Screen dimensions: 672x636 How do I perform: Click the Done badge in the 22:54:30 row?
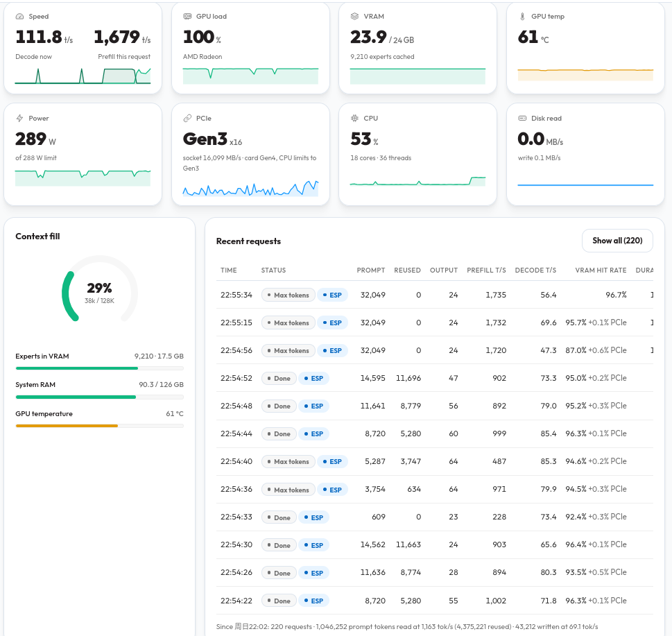(279, 545)
